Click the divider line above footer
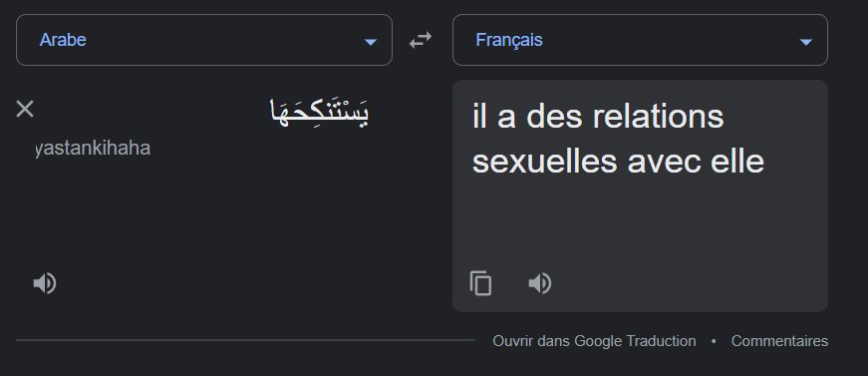The height and width of the screenshot is (376, 868). click(245, 340)
